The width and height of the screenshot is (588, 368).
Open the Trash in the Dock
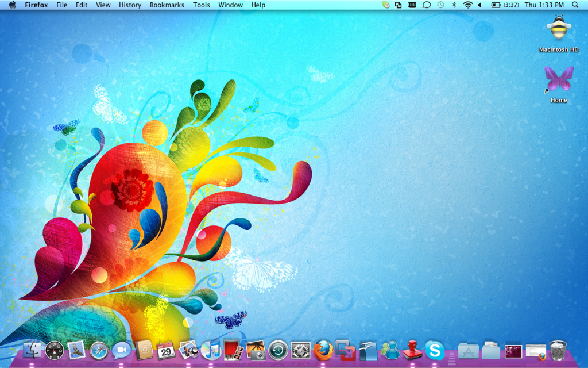[558, 350]
